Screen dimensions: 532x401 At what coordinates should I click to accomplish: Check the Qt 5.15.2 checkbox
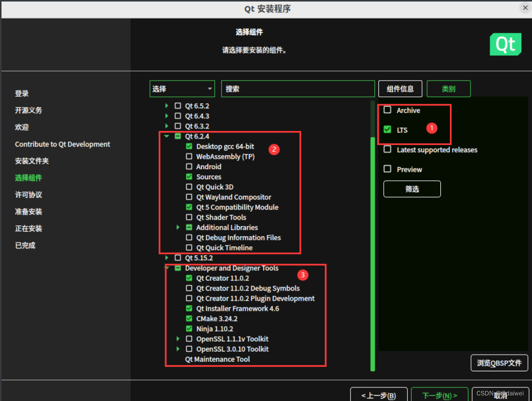pyautogui.click(x=178, y=257)
